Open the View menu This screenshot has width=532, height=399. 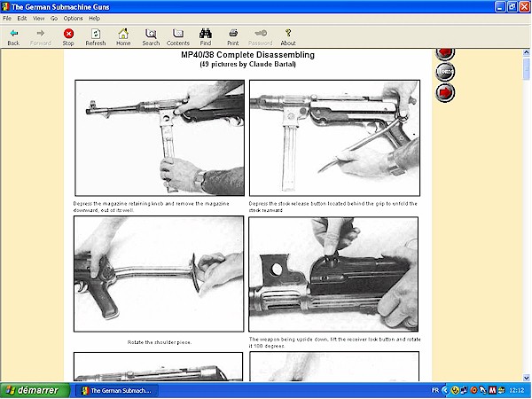(x=39, y=19)
